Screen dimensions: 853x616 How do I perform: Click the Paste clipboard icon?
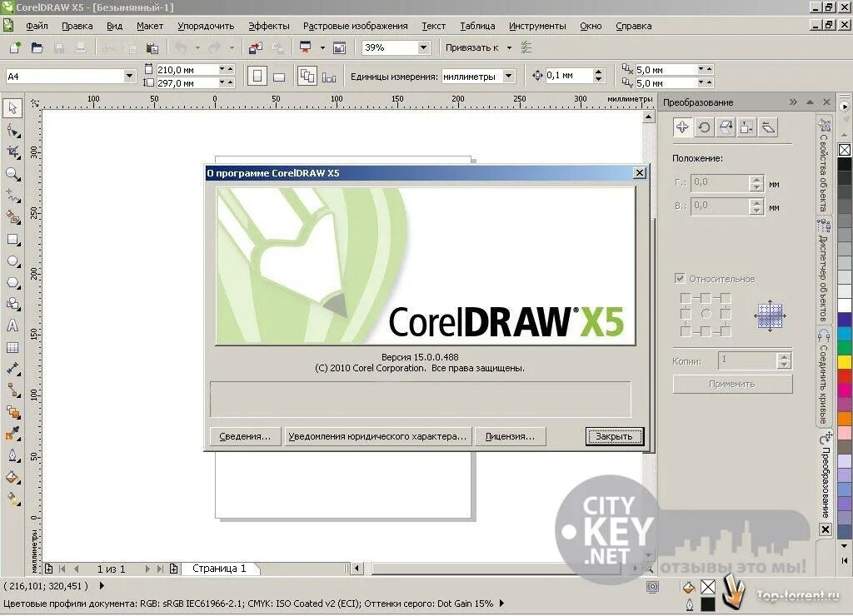[x=153, y=47]
